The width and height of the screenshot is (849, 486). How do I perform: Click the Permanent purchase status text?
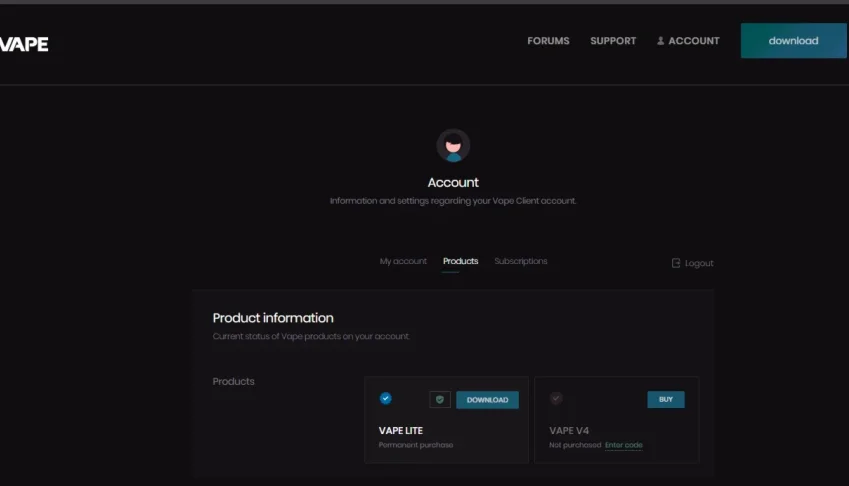(416, 445)
